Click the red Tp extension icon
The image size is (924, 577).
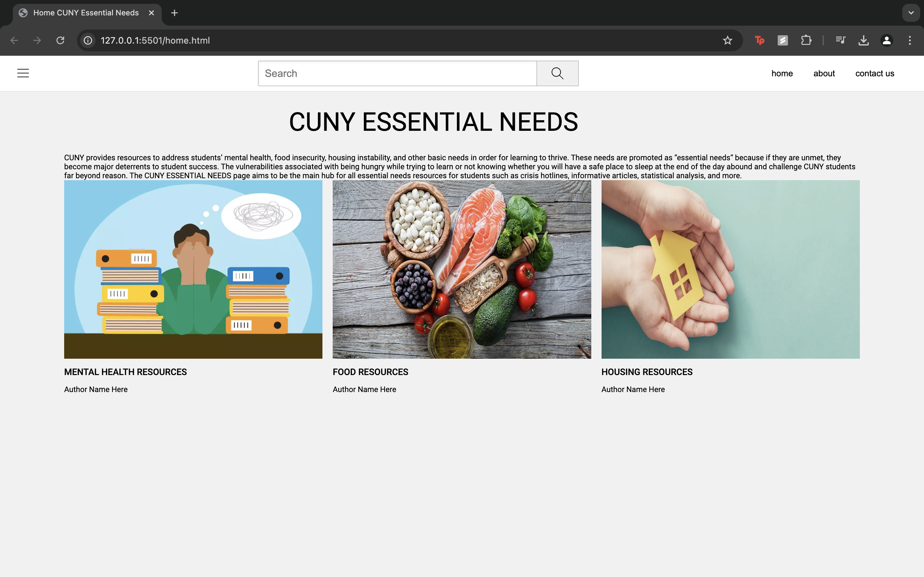(759, 40)
